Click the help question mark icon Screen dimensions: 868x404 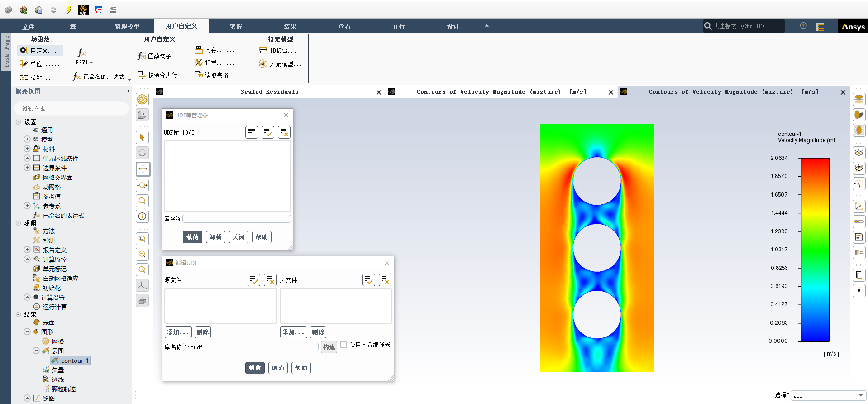tap(803, 26)
